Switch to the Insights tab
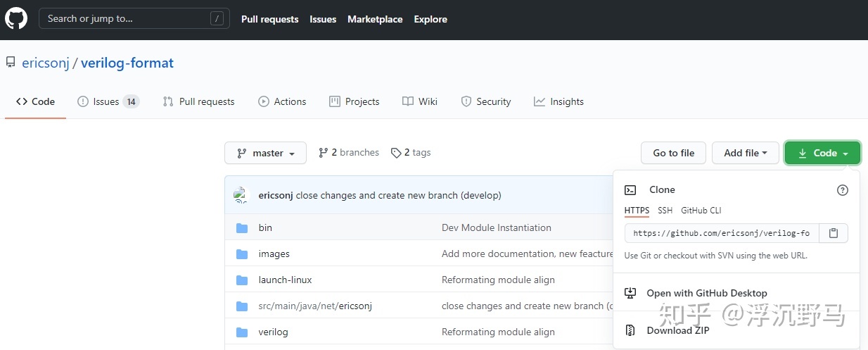 click(559, 101)
